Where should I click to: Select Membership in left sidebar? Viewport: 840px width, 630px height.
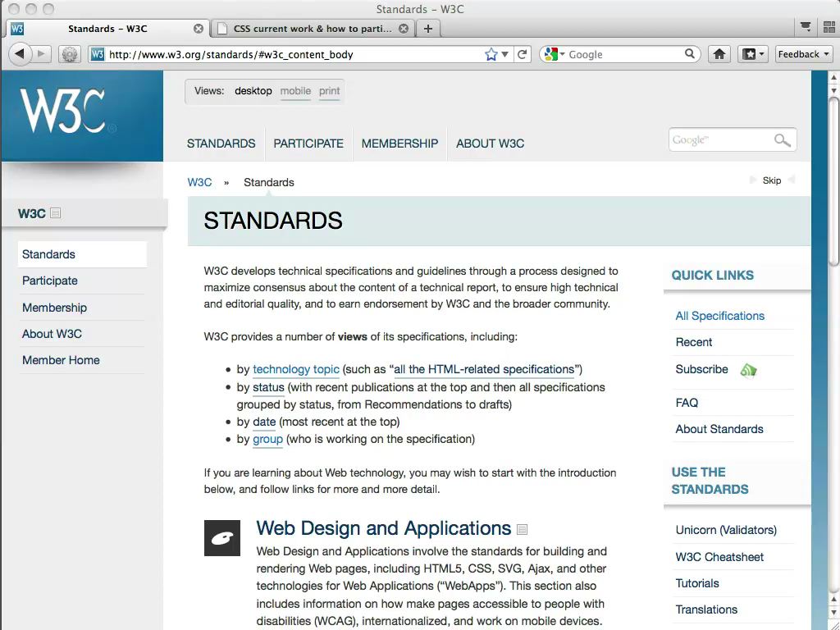click(82, 308)
